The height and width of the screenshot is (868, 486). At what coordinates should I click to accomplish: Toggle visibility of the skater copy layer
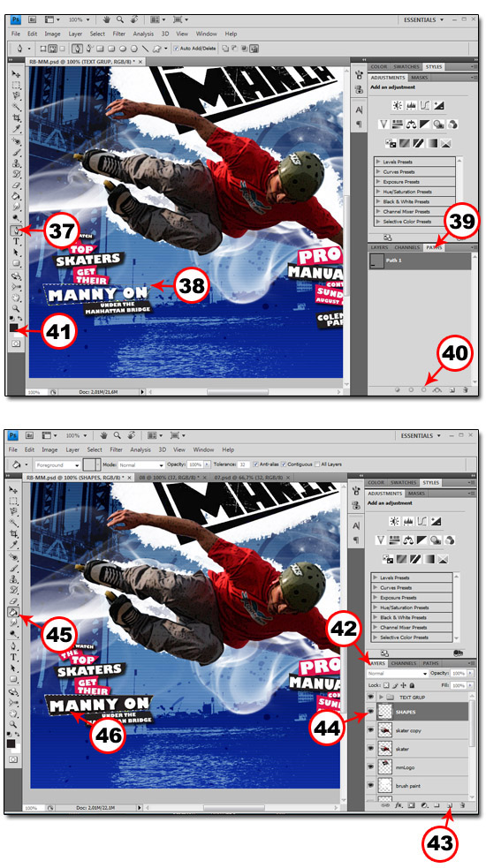coord(371,730)
